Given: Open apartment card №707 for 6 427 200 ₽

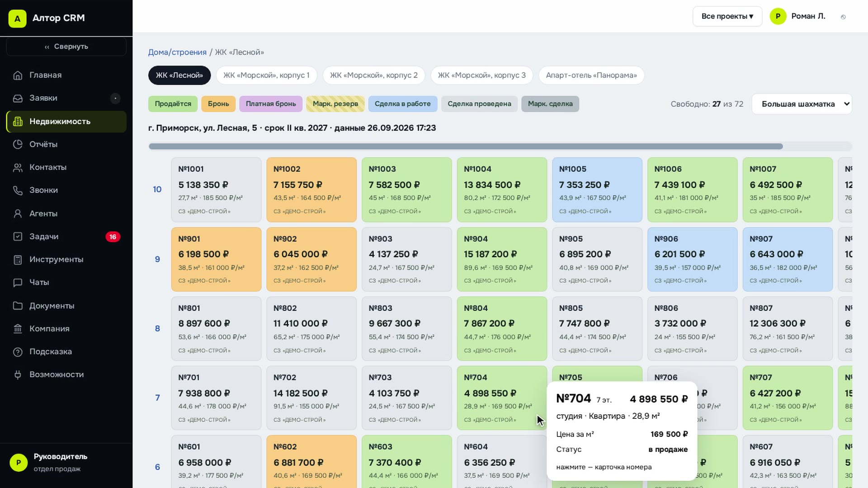Looking at the screenshot, I should 788,398.
